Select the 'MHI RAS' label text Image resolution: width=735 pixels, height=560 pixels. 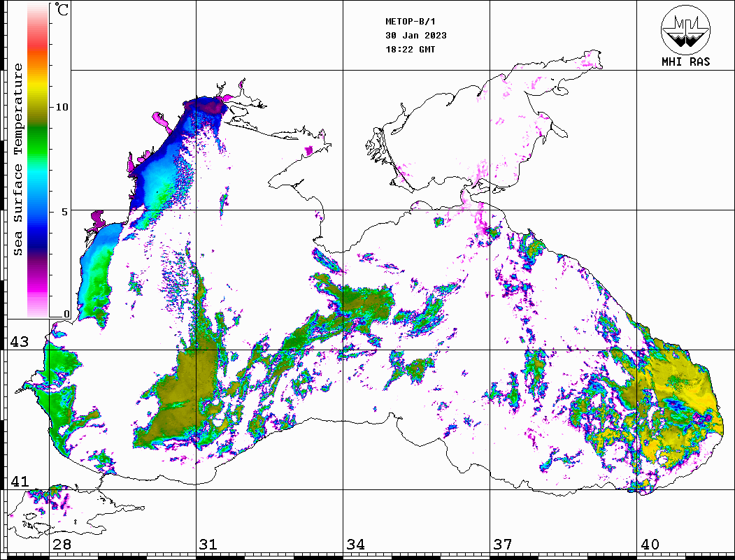pos(686,62)
